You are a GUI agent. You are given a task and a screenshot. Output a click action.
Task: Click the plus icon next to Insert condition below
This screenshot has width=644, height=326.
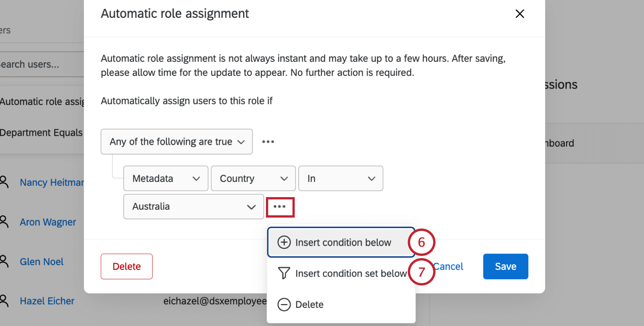click(x=284, y=242)
